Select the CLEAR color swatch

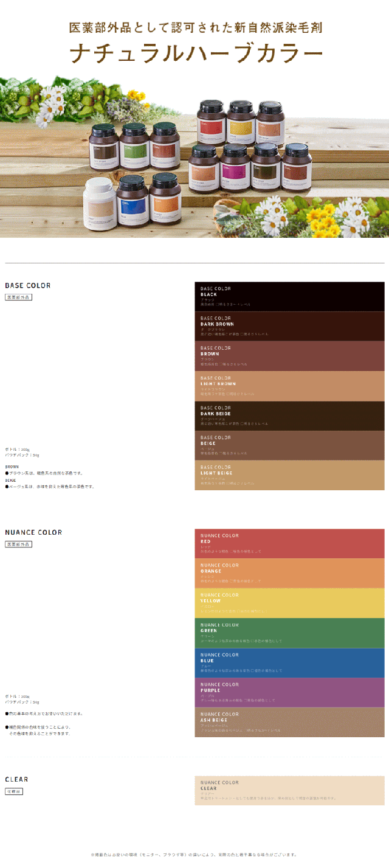[x=289, y=790]
